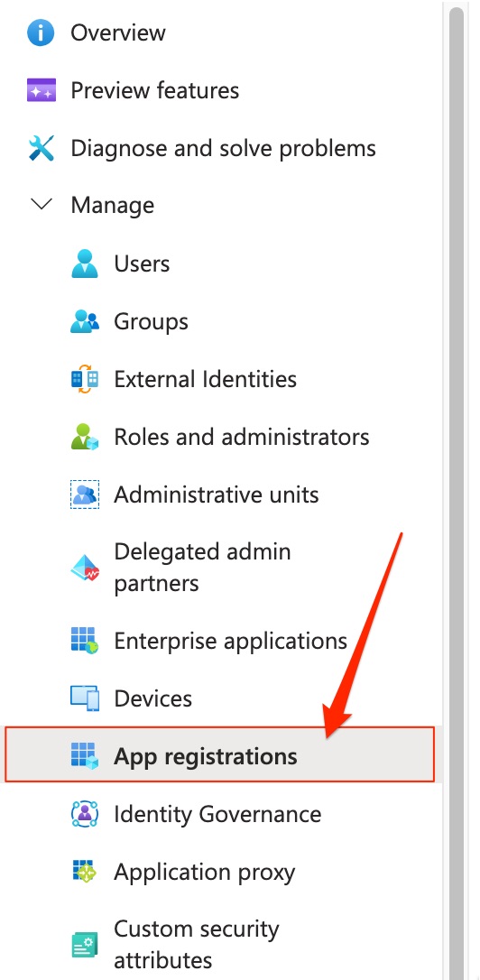Click the Custom security attributes icon
The width and height of the screenshot is (480, 980).
85,945
